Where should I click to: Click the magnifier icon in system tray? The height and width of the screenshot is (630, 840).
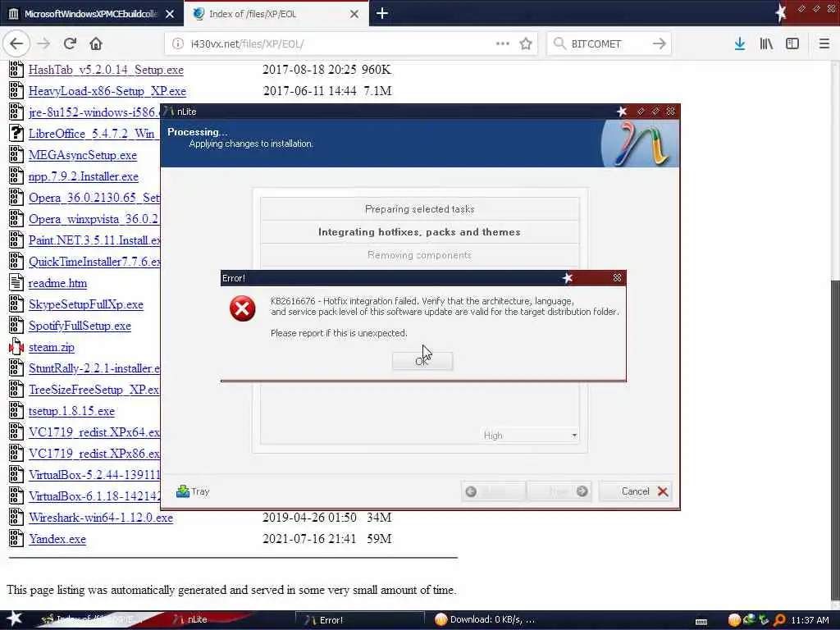[779, 620]
